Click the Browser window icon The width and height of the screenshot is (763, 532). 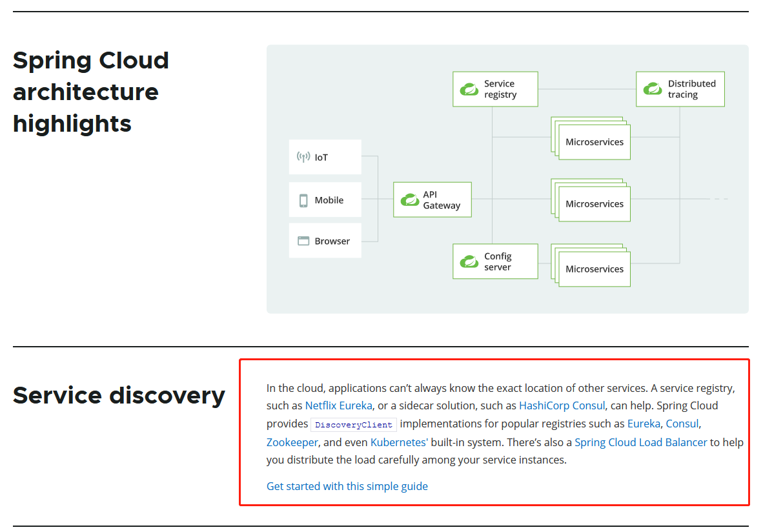coord(303,241)
